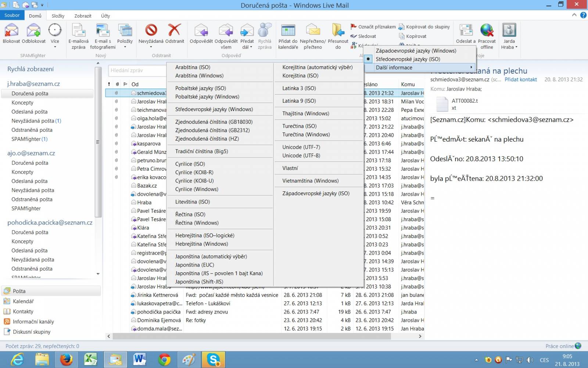Open the Soubor menu

pos(12,15)
